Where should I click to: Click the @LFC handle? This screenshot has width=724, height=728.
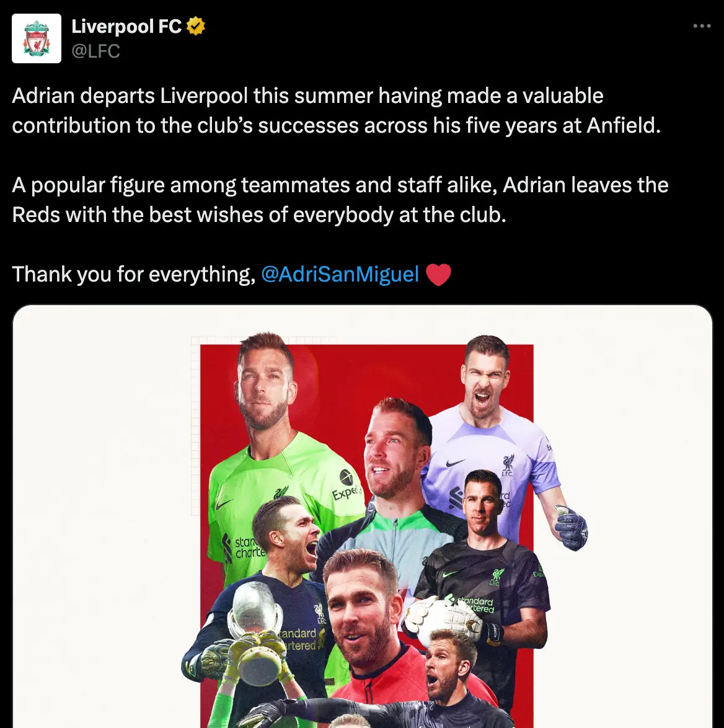(x=95, y=51)
